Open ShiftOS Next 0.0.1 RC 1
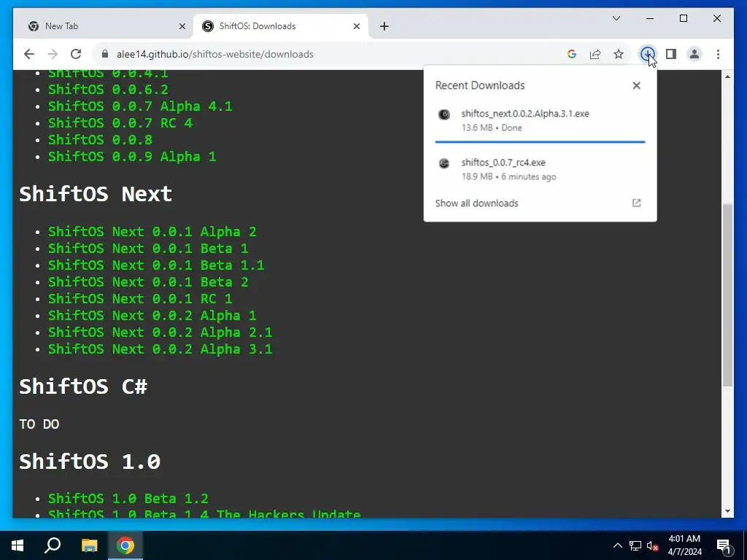Viewport: 747px width, 560px height. (x=140, y=298)
